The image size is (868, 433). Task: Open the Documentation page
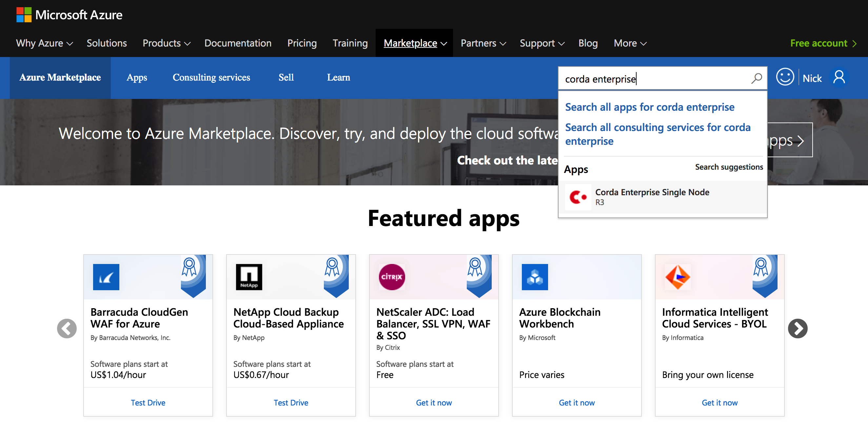238,43
